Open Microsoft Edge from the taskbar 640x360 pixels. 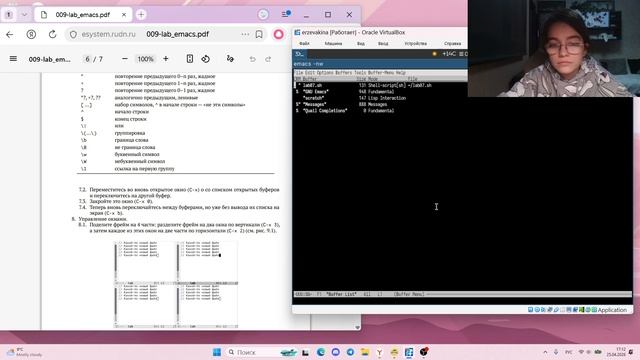coord(321,352)
